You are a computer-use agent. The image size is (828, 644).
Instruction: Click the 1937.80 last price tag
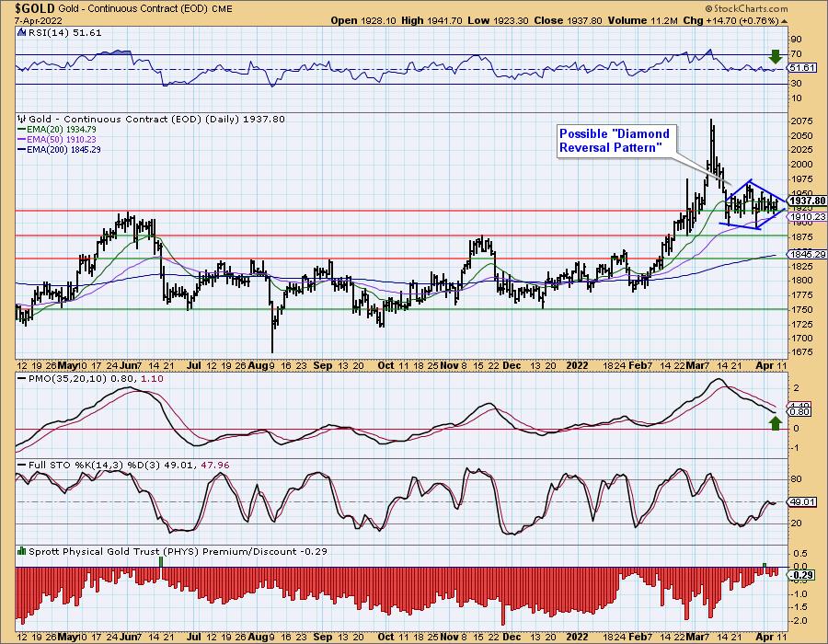pos(807,201)
